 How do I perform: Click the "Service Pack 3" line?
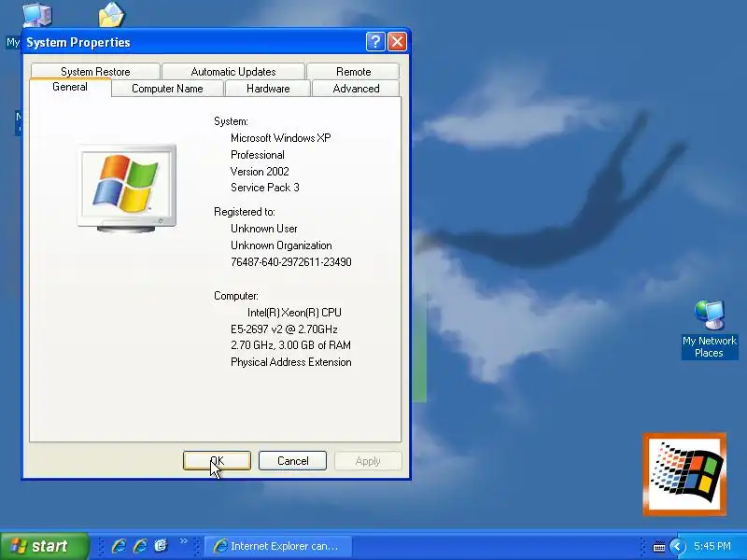(x=265, y=188)
